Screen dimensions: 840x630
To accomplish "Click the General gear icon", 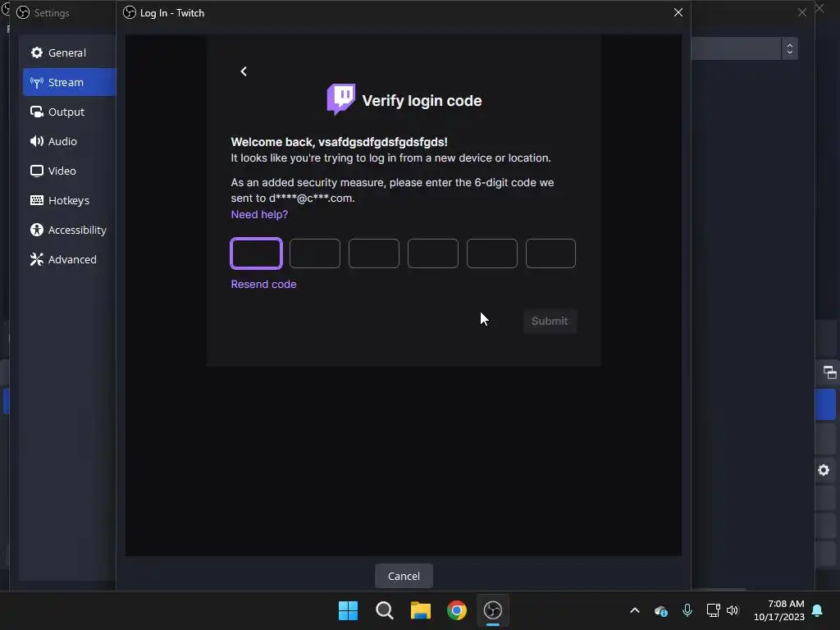I will (x=36, y=52).
